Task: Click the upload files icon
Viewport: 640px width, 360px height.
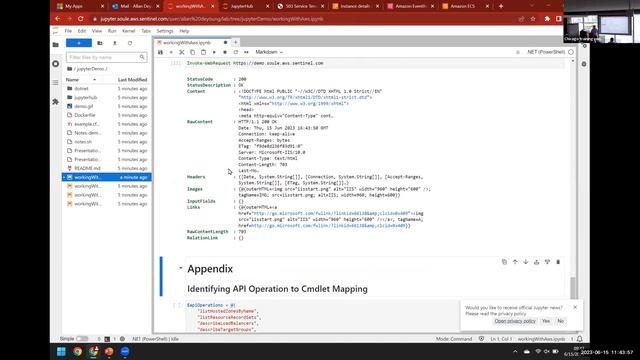Action: pyautogui.click(x=115, y=43)
